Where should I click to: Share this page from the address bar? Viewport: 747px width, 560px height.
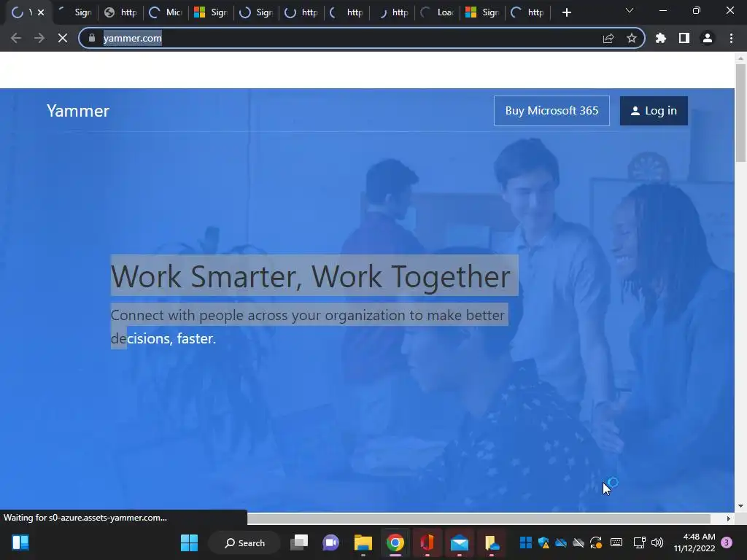[x=608, y=38]
